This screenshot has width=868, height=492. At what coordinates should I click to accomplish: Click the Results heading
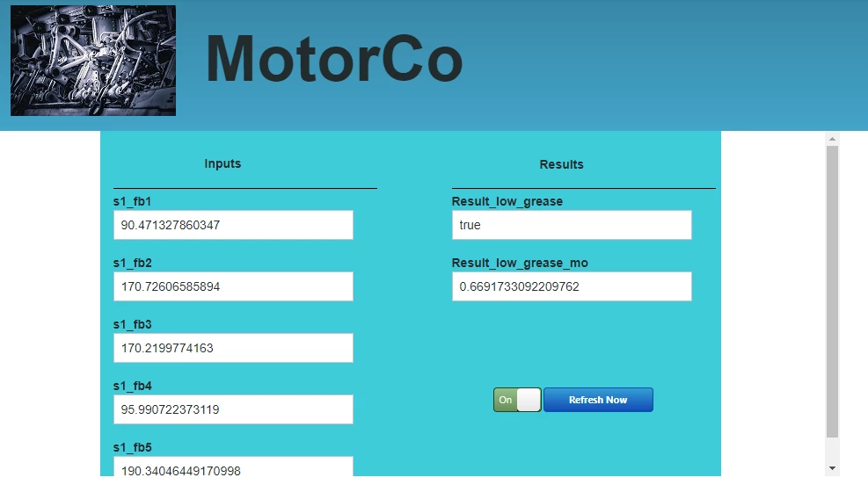pyautogui.click(x=561, y=164)
